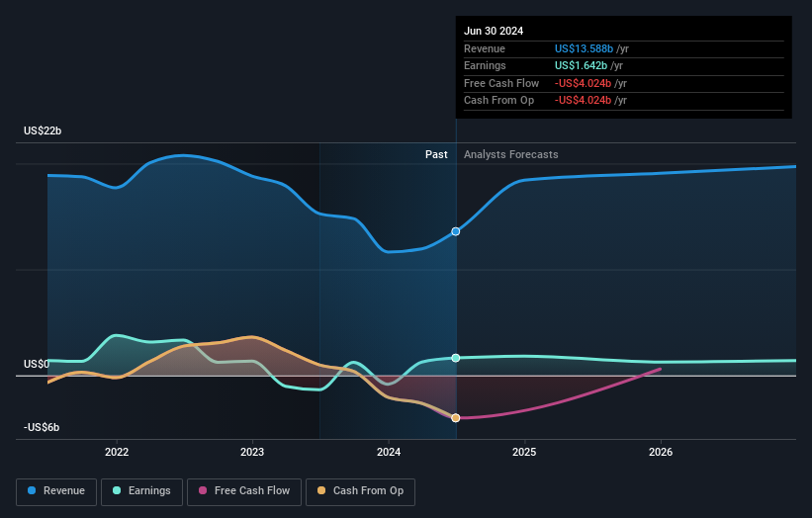Click the US$1.642b earnings value in tooltip
The height and width of the screenshot is (518, 812).
[x=581, y=65]
